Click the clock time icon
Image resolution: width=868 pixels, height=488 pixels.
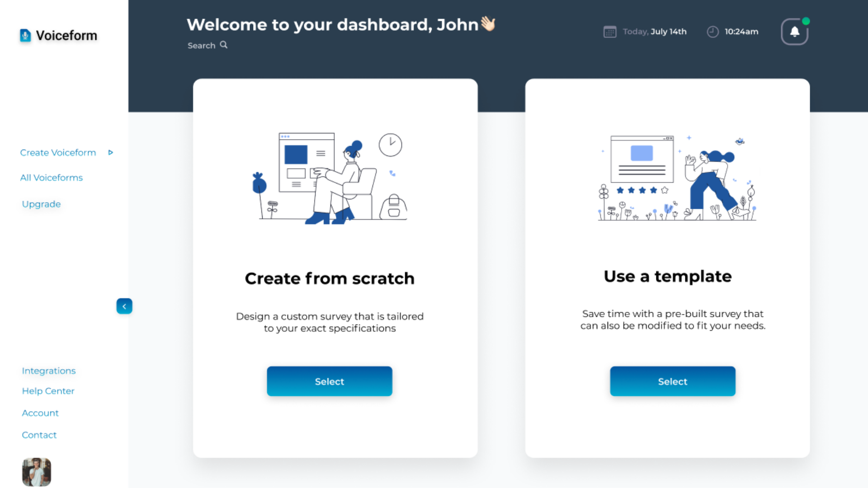tap(712, 32)
